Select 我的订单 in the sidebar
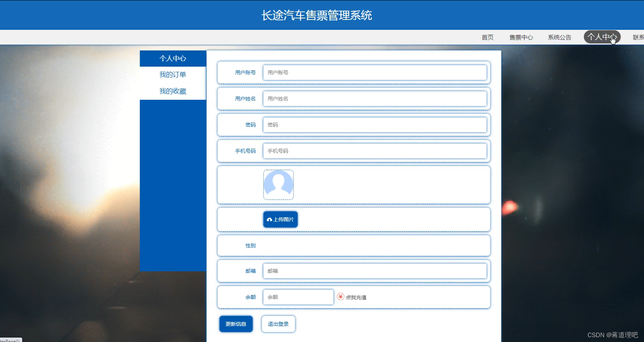 click(172, 75)
